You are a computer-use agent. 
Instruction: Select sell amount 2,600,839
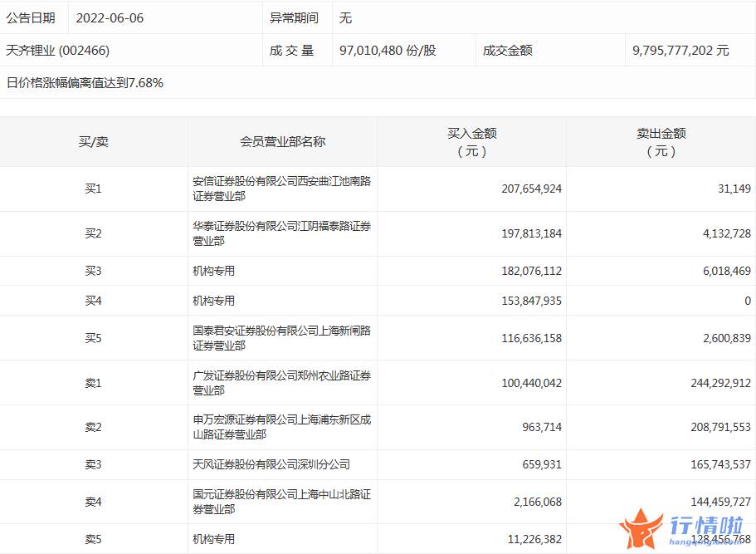(727, 338)
